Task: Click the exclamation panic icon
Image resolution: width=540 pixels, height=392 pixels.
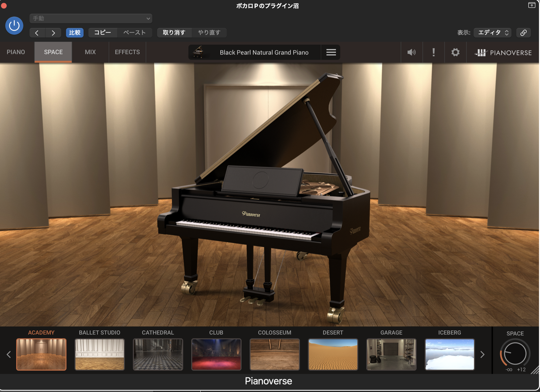Action: [434, 52]
